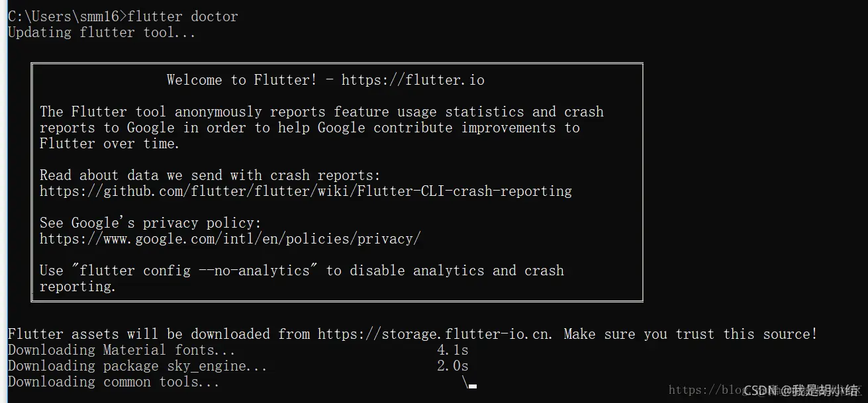Click the "Downloading common tools..." line
868x403 pixels.
pos(114,382)
